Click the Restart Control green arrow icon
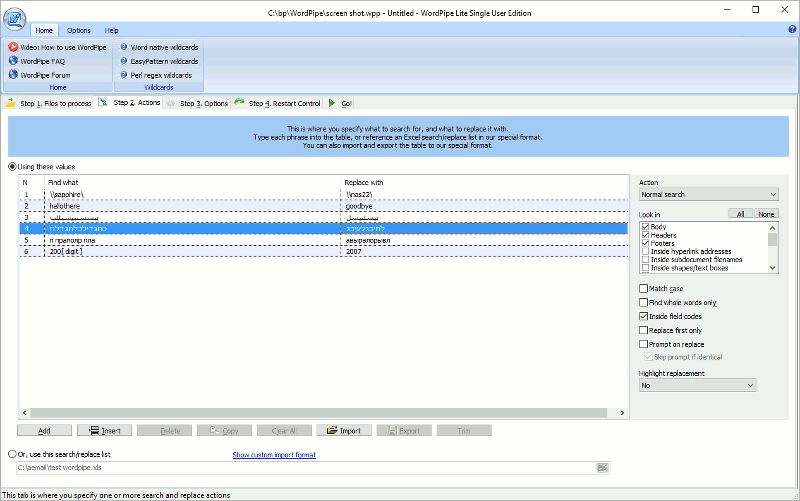This screenshot has height=501, width=800. point(239,103)
